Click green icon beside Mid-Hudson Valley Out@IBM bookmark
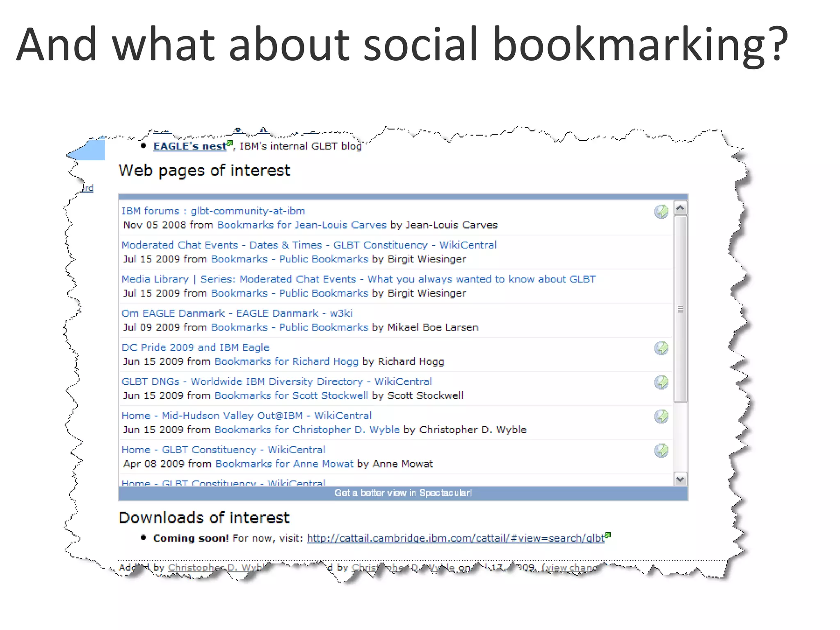 tap(661, 416)
